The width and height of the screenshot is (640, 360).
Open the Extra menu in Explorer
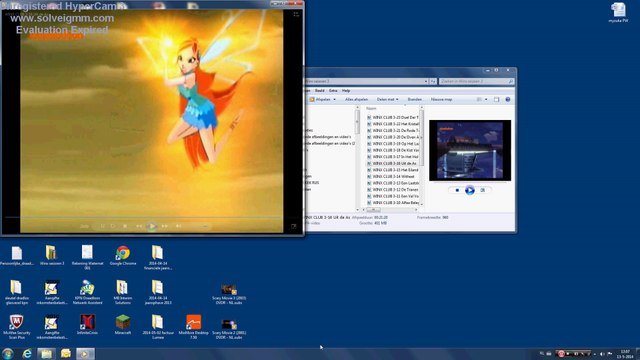pos(333,91)
